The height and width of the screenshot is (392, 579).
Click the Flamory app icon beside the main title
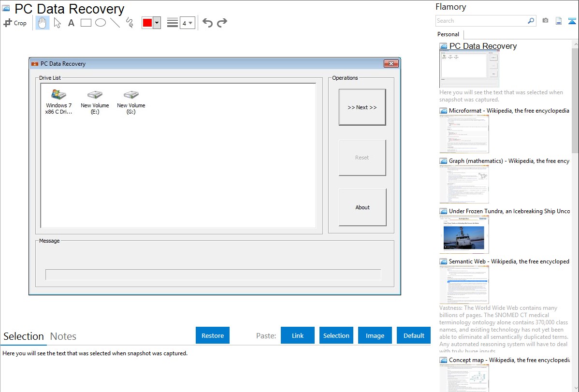6,9
